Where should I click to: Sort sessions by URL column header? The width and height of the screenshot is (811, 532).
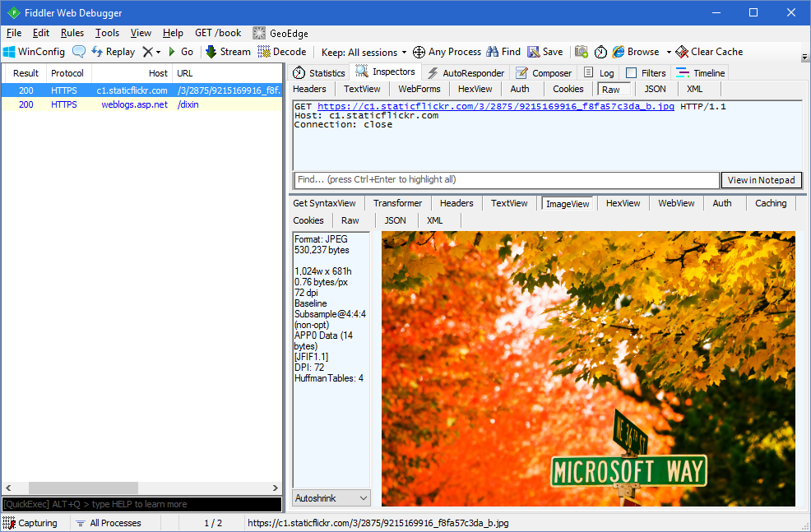(227, 73)
